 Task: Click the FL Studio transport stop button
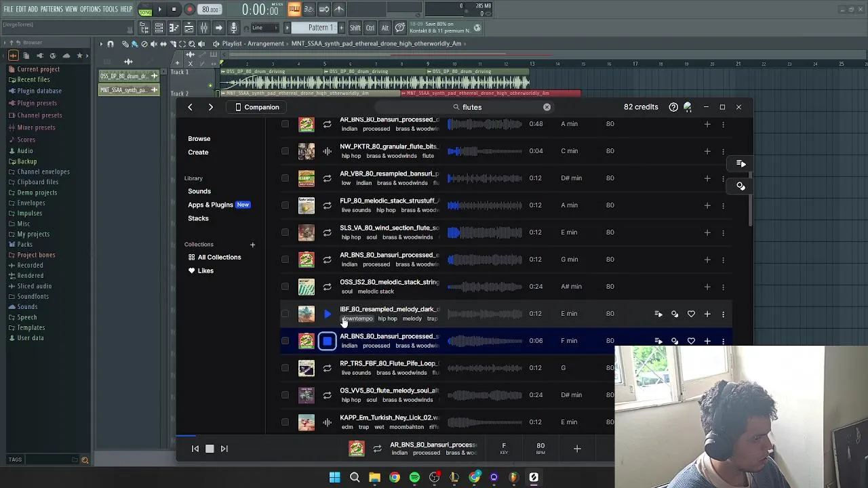[x=174, y=9]
